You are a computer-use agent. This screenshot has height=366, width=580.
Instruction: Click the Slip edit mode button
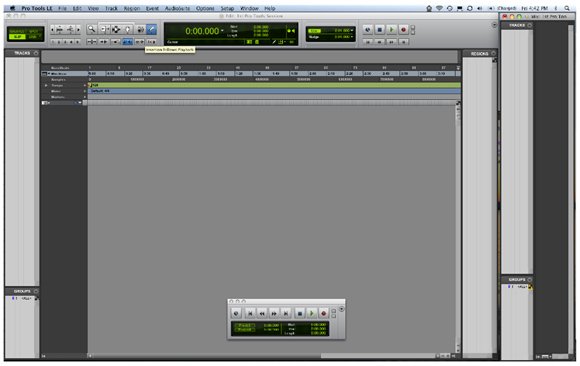tap(17, 37)
